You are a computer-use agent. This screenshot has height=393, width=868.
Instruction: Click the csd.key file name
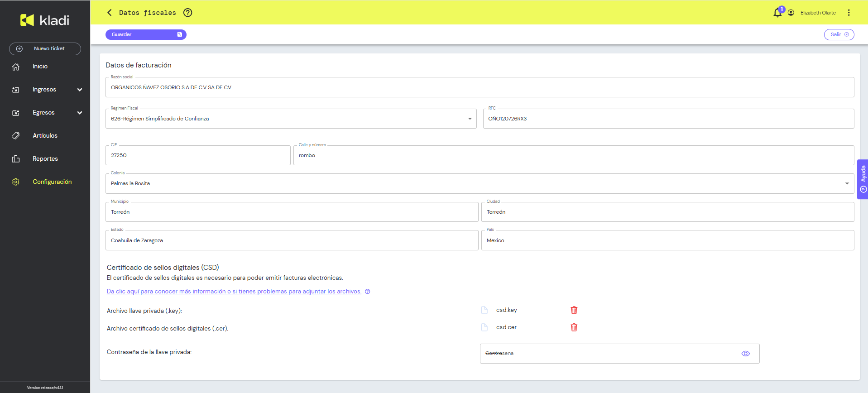point(507,310)
